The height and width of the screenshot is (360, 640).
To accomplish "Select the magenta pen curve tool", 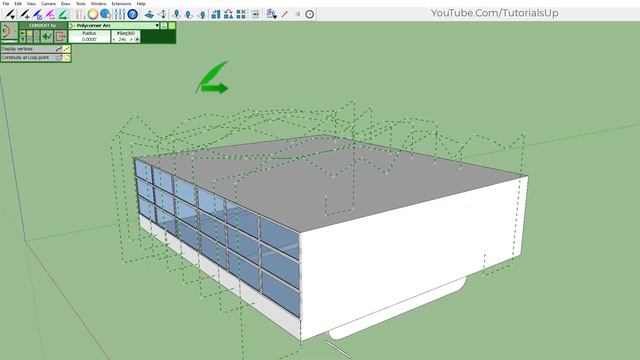I will pyautogui.click(x=50, y=14).
